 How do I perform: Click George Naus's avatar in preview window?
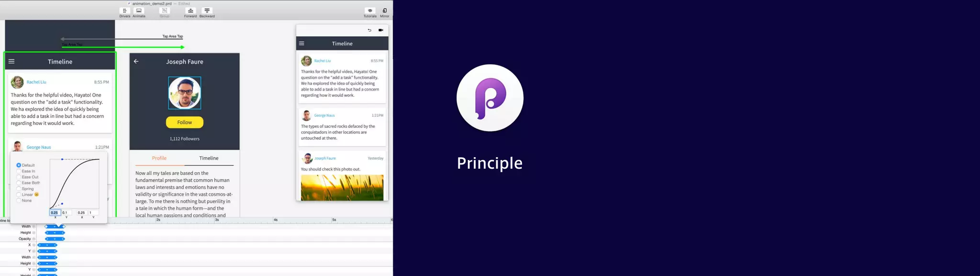pyautogui.click(x=306, y=115)
